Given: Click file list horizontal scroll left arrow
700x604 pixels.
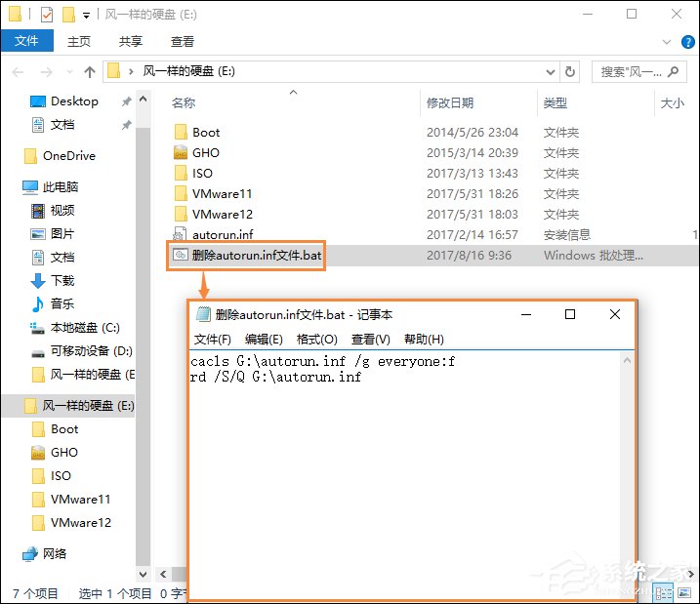Looking at the screenshot, I should (x=163, y=574).
